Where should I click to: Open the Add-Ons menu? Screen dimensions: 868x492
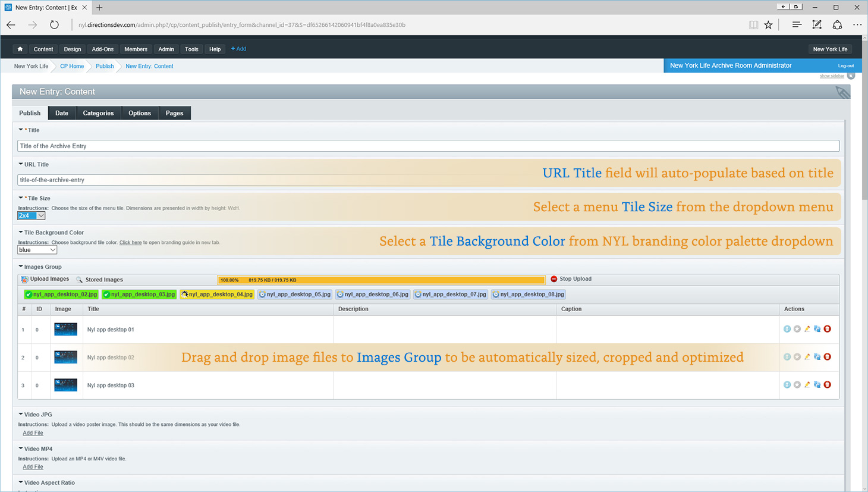[x=102, y=49]
